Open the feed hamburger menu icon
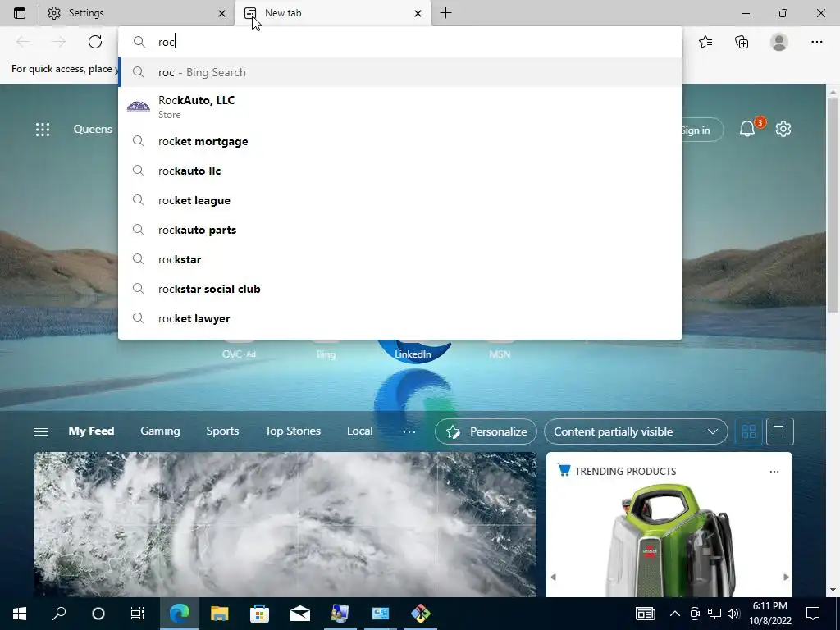 coord(41,431)
